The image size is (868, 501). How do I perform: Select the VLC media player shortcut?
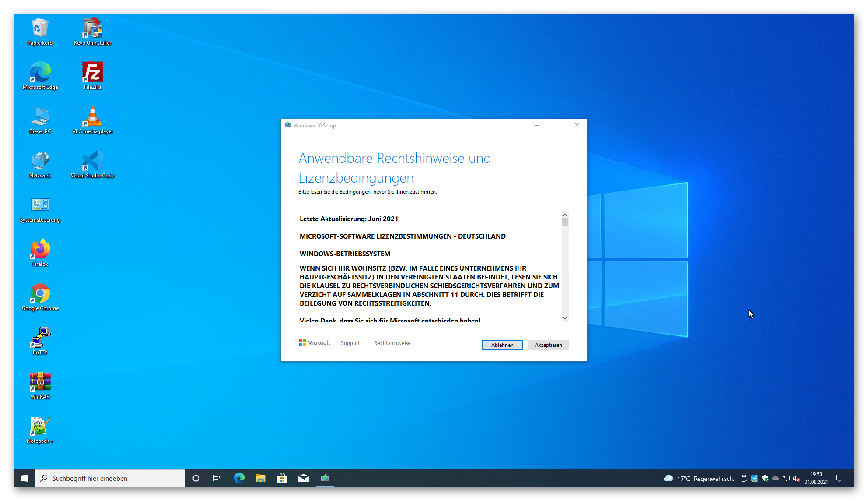(x=92, y=120)
